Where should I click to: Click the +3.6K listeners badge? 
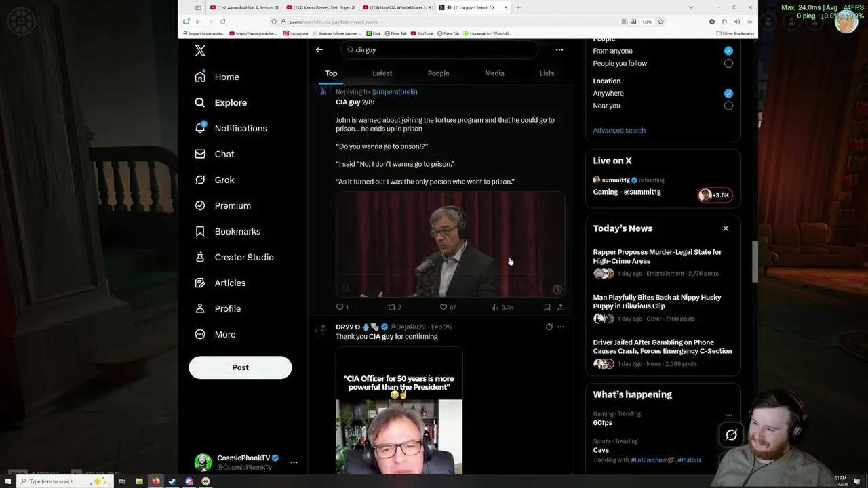(715, 195)
